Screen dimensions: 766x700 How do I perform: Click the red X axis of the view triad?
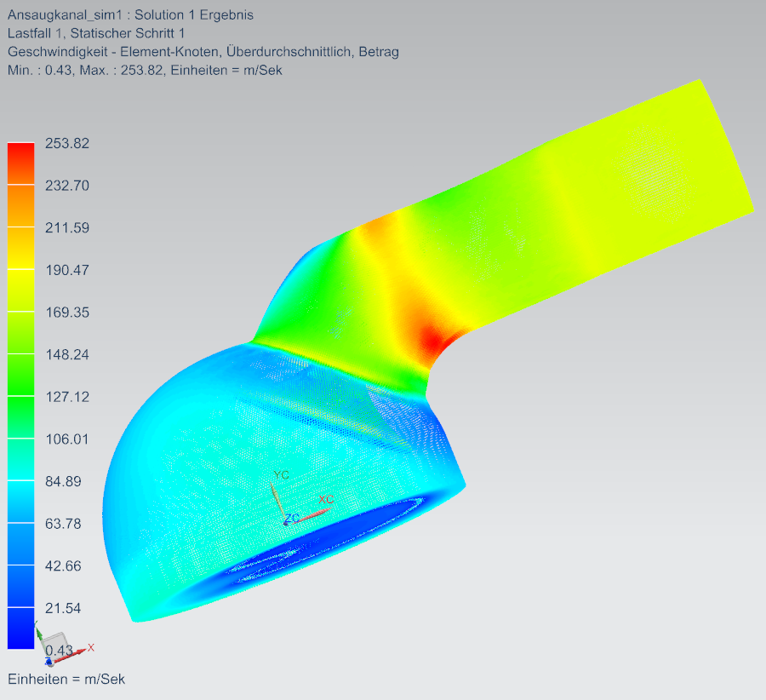[82, 650]
